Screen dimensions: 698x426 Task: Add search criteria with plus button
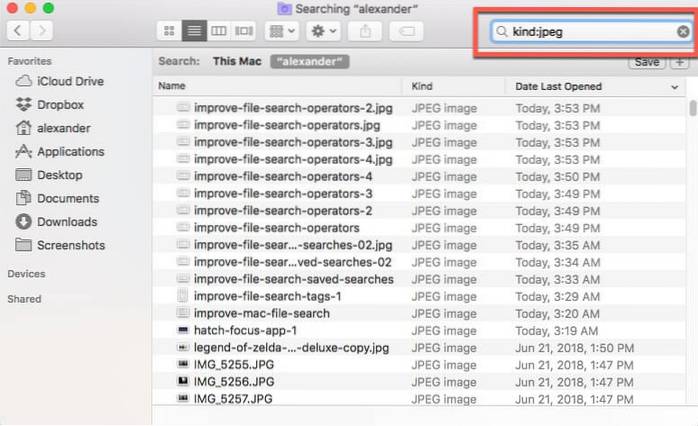pos(678,62)
